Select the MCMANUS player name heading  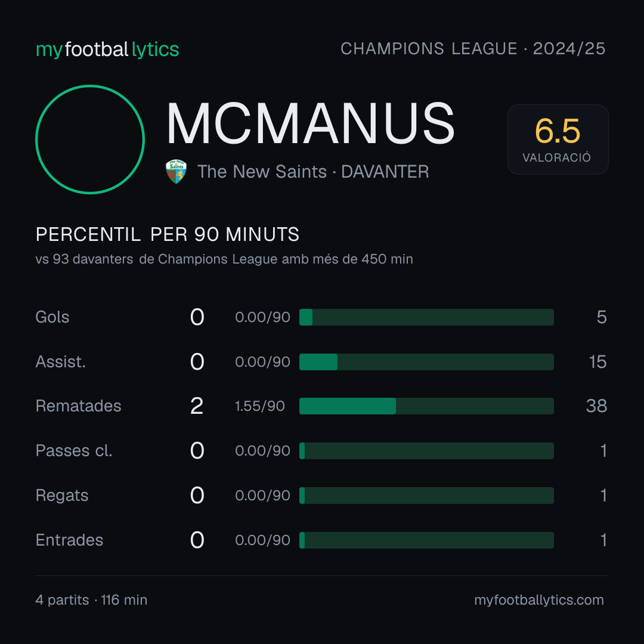(311, 123)
